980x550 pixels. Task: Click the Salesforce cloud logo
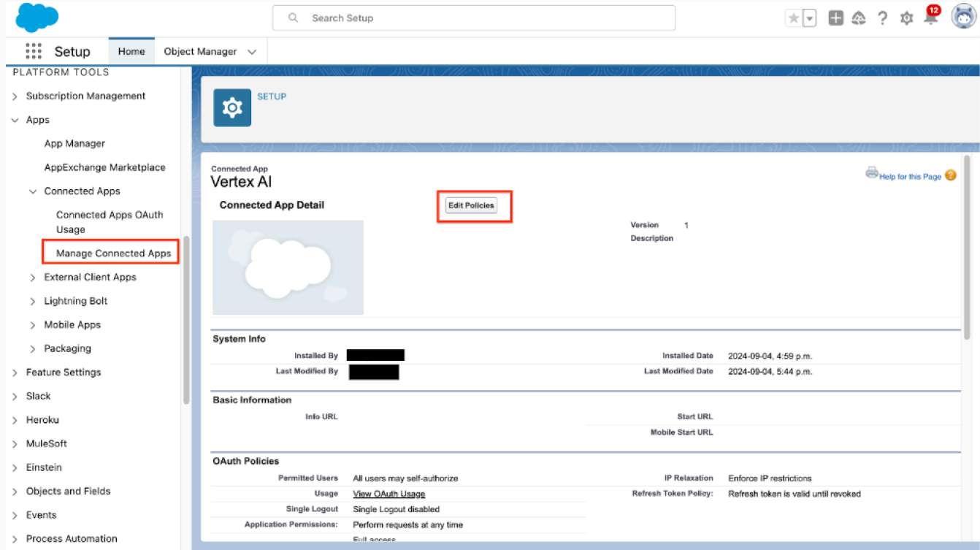(36, 17)
